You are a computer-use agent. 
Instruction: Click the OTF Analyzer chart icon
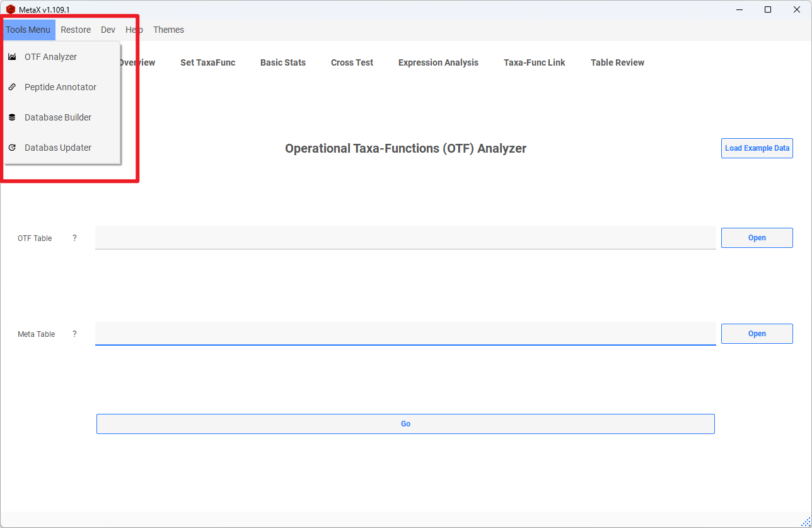click(x=12, y=57)
